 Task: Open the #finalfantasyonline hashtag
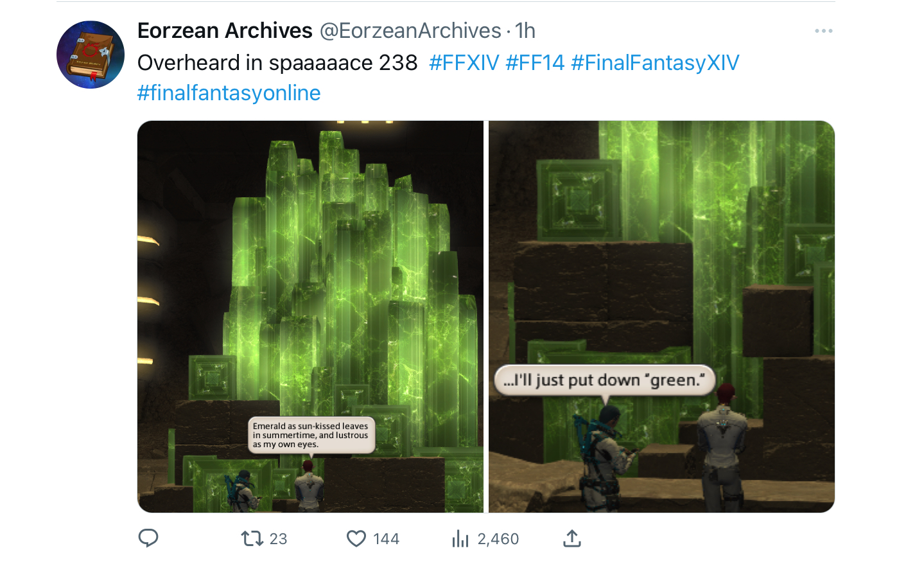[x=229, y=93]
